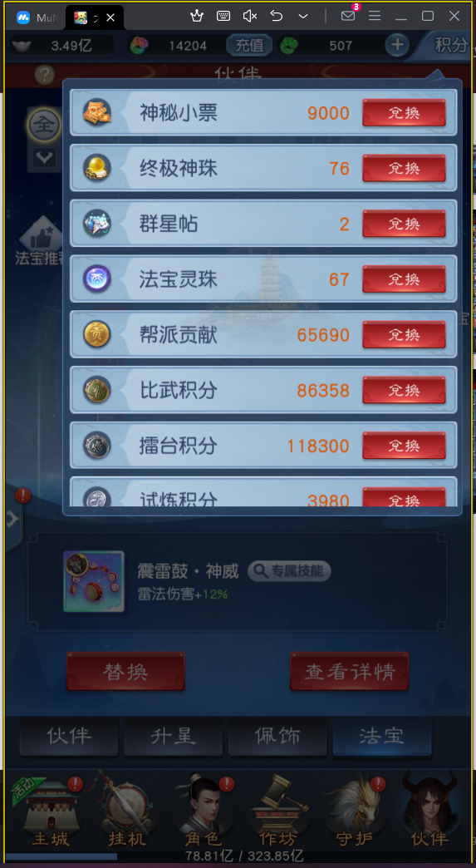Click the plus icon beside 507 currency
The height and width of the screenshot is (868, 476).
(397, 45)
